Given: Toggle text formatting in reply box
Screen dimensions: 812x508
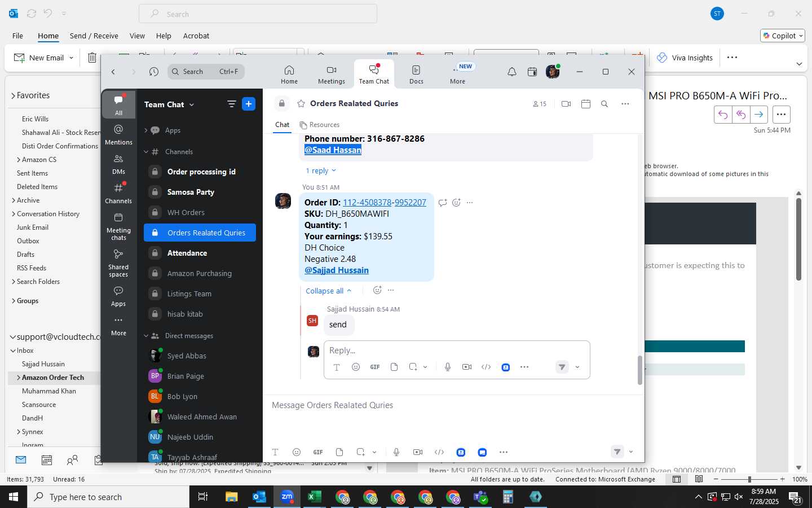Looking at the screenshot, I should (x=337, y=367).
